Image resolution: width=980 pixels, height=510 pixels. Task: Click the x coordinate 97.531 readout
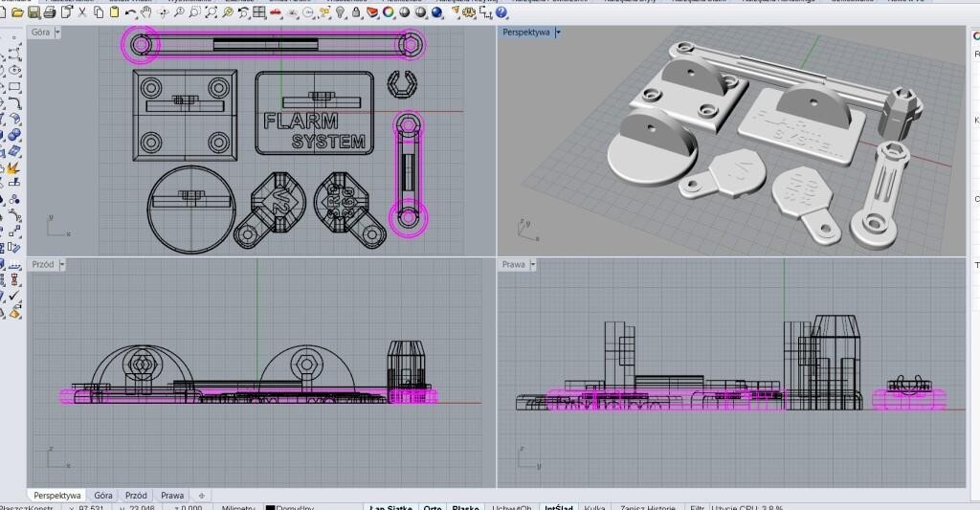pos(85,507)
